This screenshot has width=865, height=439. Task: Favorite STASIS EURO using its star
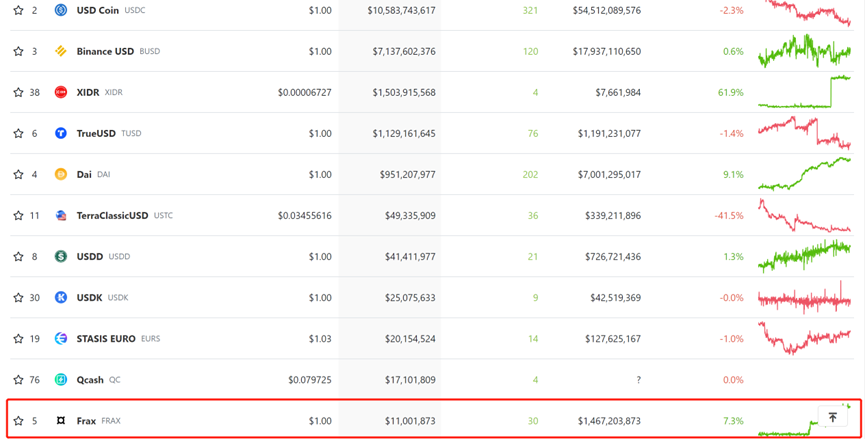coord(18,339)
